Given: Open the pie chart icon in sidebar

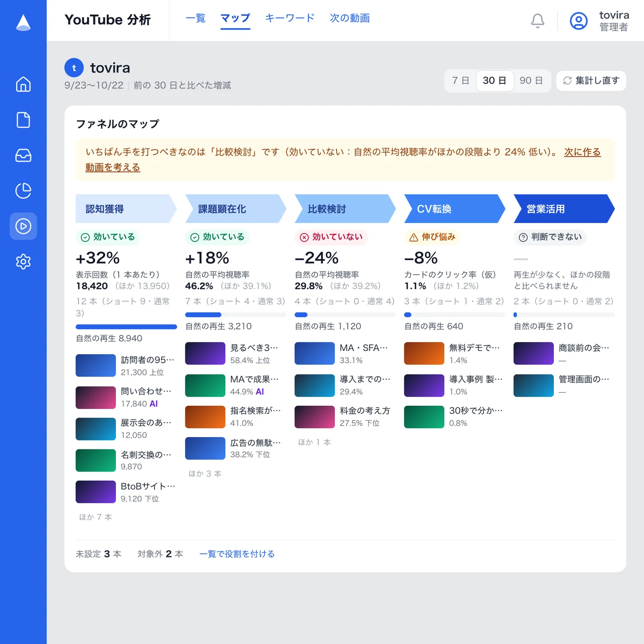Looking at the screenshot, I should coord(23,190).
